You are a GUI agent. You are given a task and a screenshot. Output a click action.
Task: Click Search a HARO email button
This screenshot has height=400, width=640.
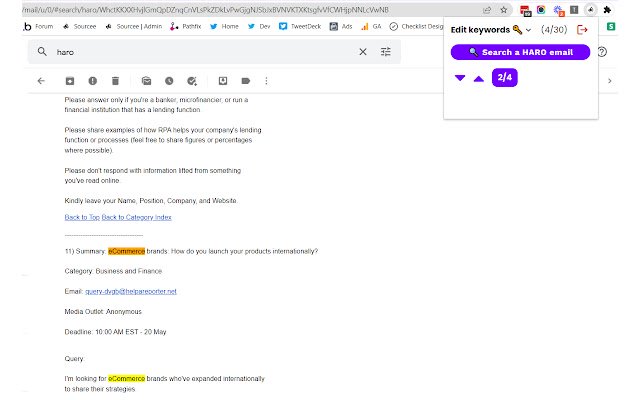click(520, 52)
